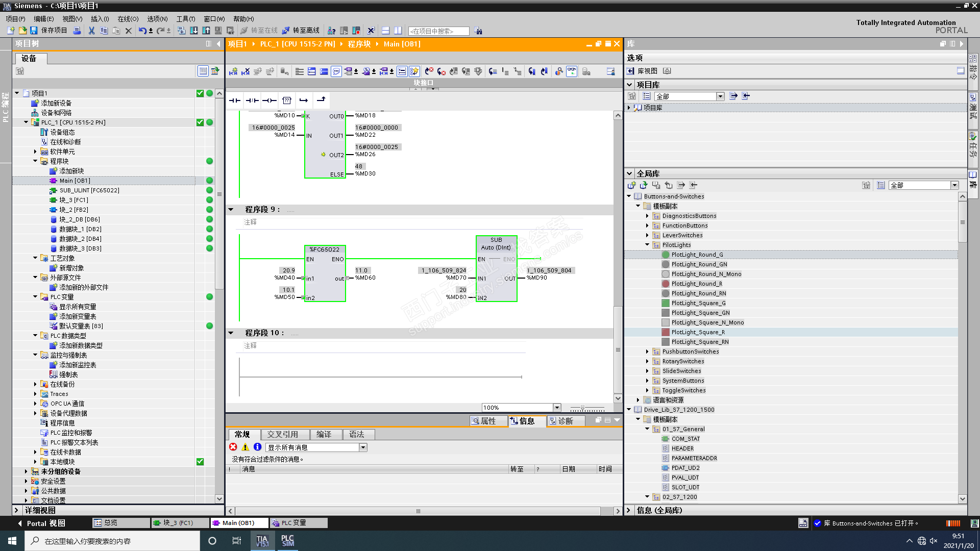Collapse network 9 header
Viewport: 980px width, 551px height.
coord(231,210)
